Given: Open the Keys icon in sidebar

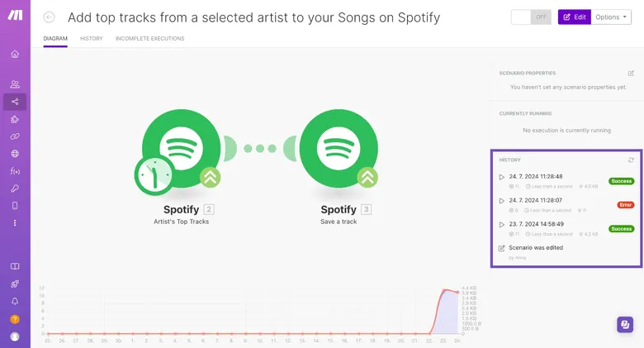Looking at the screenshot, I should [x=15, y=188].
